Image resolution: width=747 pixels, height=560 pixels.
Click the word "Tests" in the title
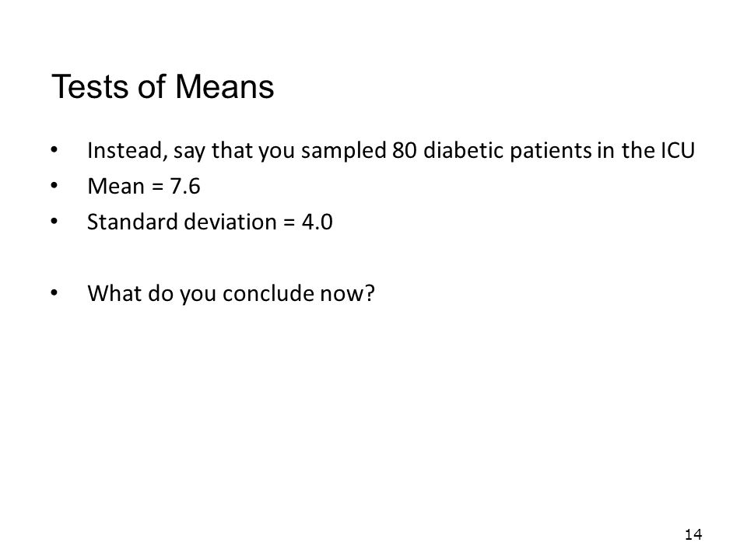click(90, 86)
